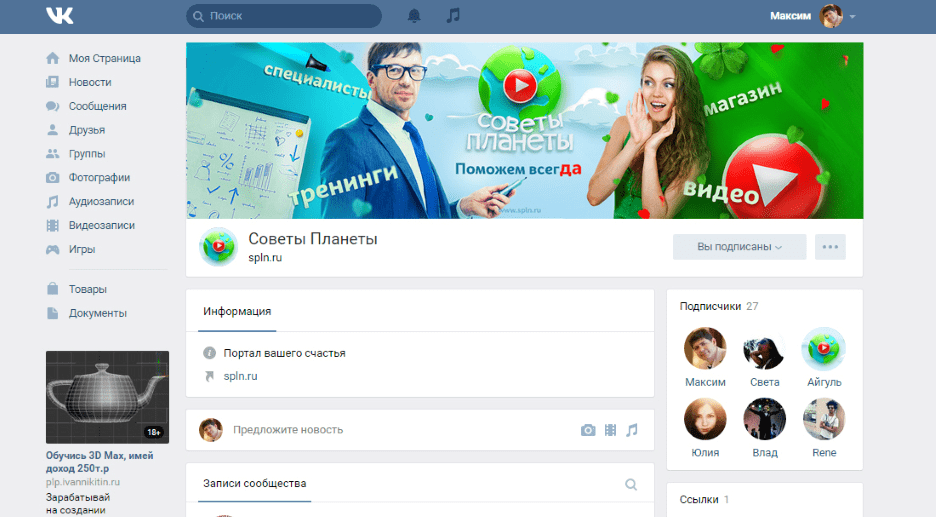Screen dimensions: 936x517
Task: Click the 3D teapot ad image
Action: [x=107, y=397]
